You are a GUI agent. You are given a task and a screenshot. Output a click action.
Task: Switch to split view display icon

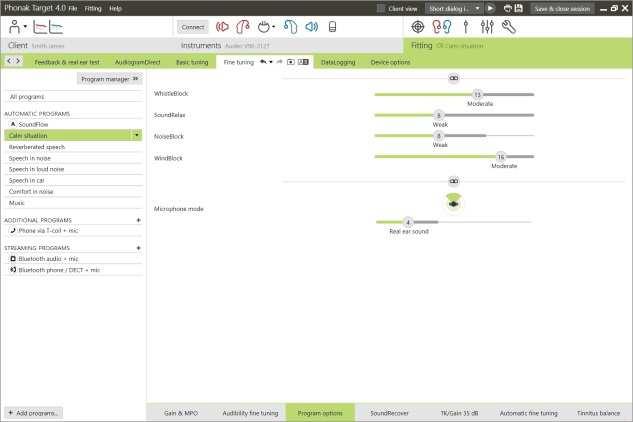303,62
